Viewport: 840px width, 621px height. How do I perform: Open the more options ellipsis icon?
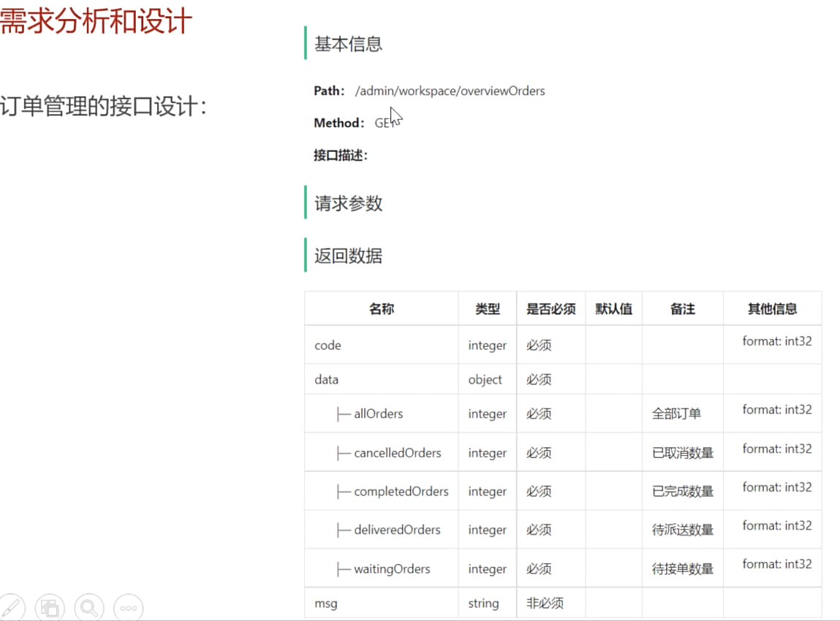pos(129,608)
